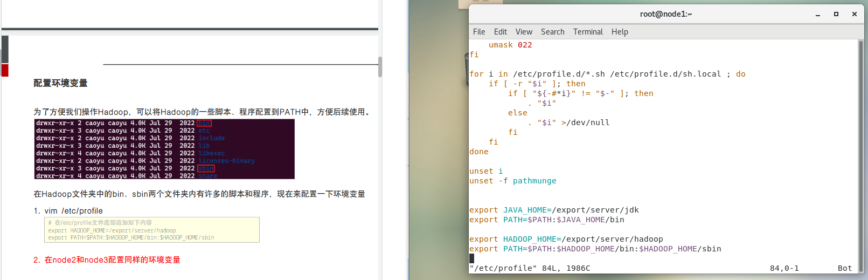Screen dimensions: 868x280
Task: Click the 'export PATH=$PATH:$JAVA_HOME/bin' line
Action: pos(547,220)
